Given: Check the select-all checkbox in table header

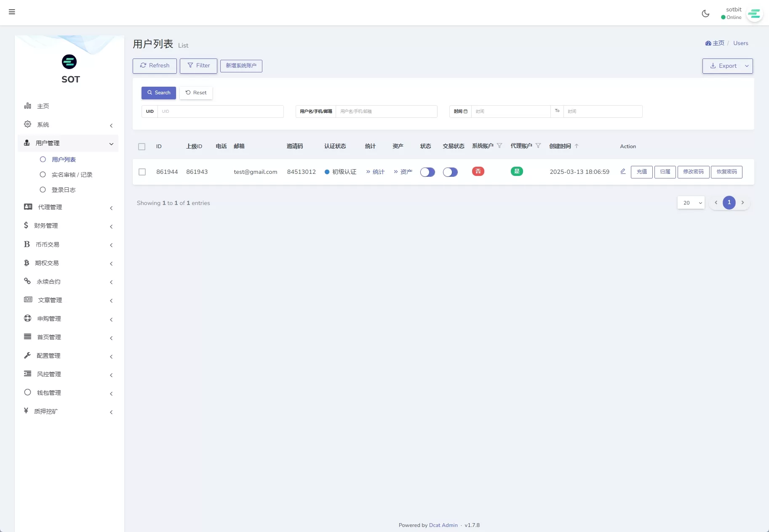Looking at the screenshot, I should click(x=142, y=146).
